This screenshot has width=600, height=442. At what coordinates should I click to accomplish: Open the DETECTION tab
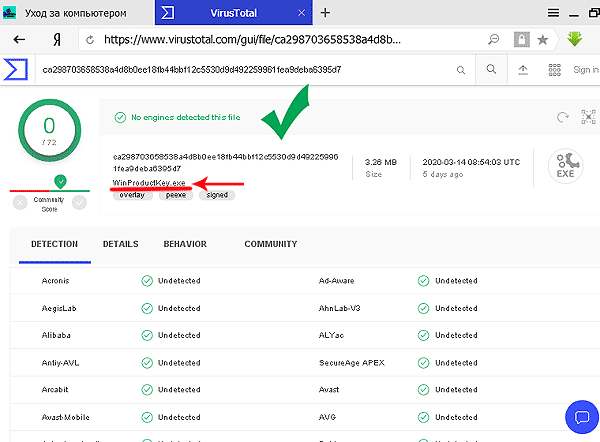(x=54, y=244)
